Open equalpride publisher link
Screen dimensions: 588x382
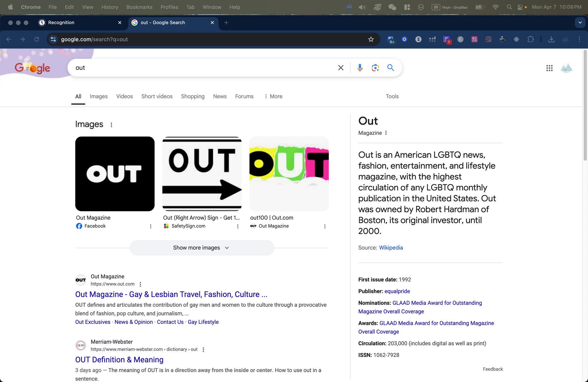(x=397, y=291)
